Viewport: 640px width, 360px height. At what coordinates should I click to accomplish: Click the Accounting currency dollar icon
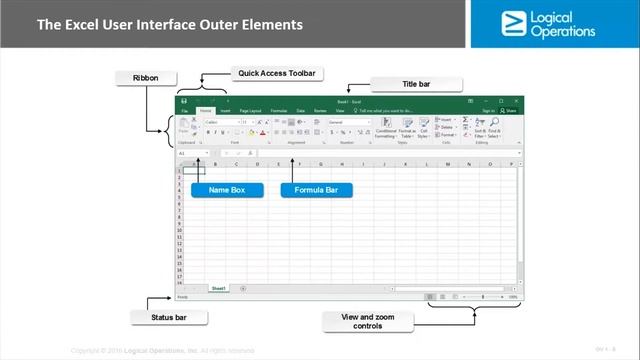tap(332, 132)
